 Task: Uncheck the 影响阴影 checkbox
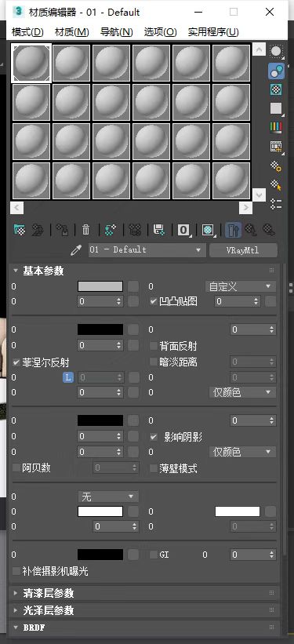pyautogui.click(x=154, y=437)
